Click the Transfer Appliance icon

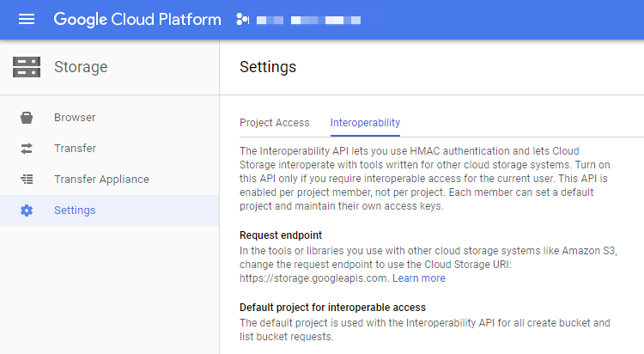click(x=27, y=180)
